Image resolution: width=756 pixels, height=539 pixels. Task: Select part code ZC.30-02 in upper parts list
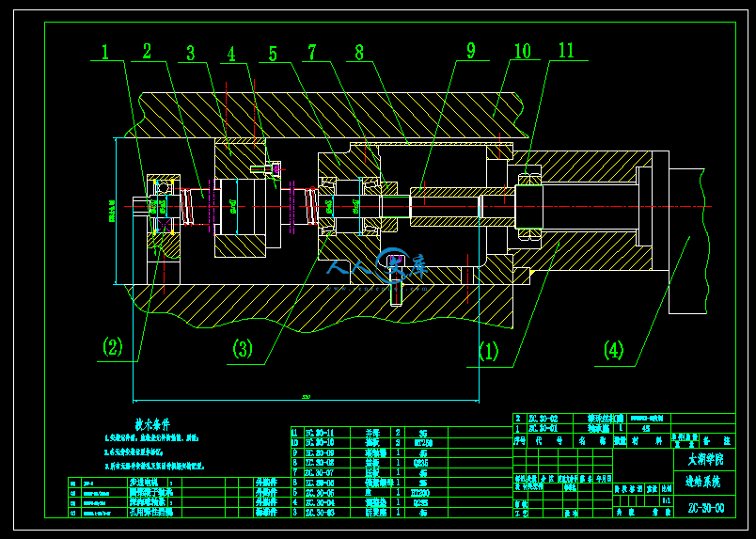(x=543, y=419)
